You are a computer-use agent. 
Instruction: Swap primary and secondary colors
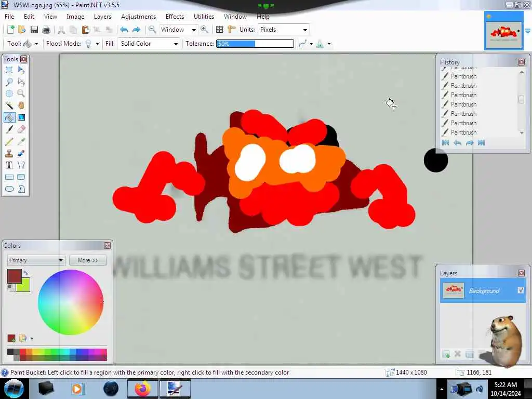click(26, 273)
